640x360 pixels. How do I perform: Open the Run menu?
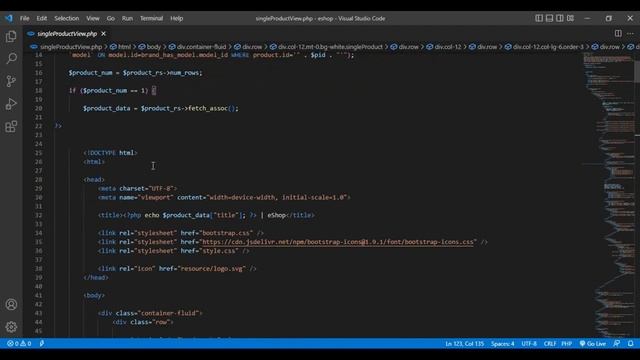(x=127, y=18)
